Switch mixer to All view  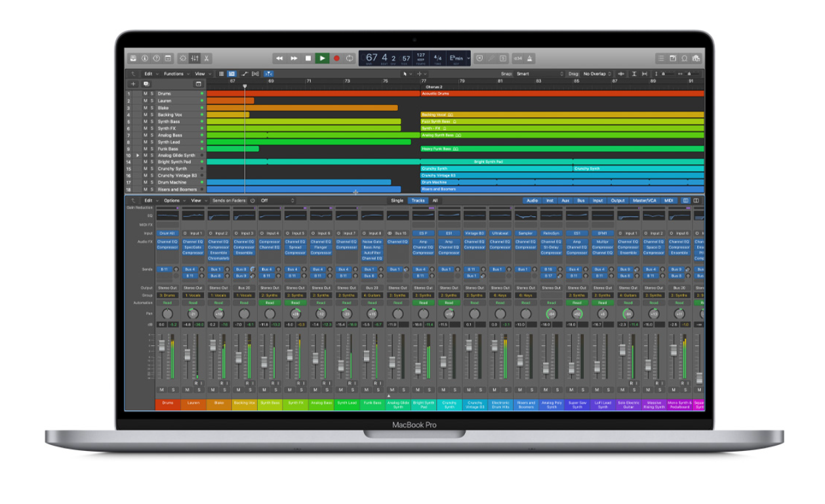(435, 201)
